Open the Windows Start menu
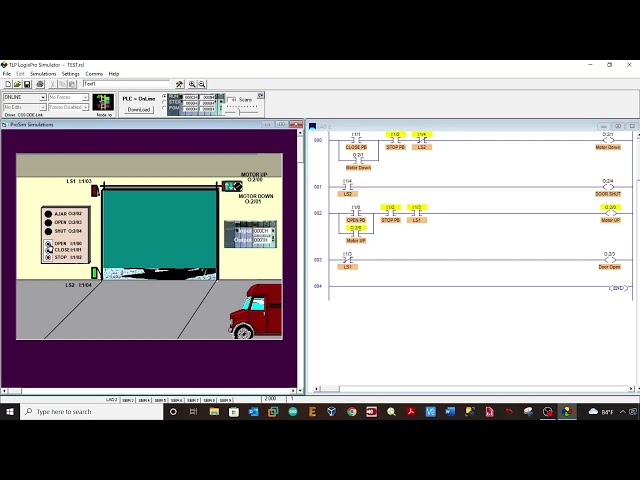Viewport: 640px width, 480px height. click(10, 411)
